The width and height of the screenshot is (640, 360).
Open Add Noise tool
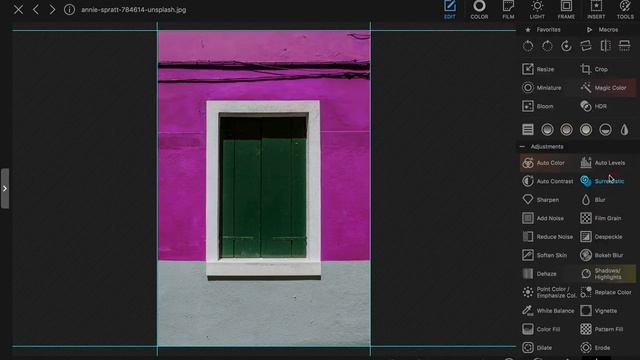(x=543, y=218)
